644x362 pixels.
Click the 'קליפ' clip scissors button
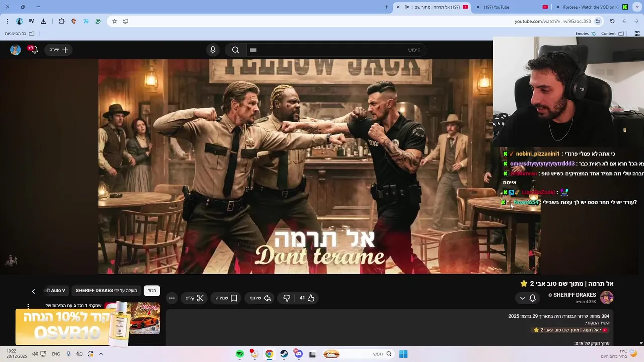coord(195,298)
